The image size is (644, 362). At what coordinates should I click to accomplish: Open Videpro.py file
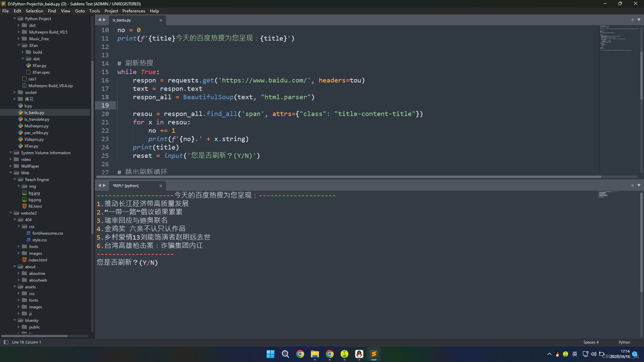[34, 139]
